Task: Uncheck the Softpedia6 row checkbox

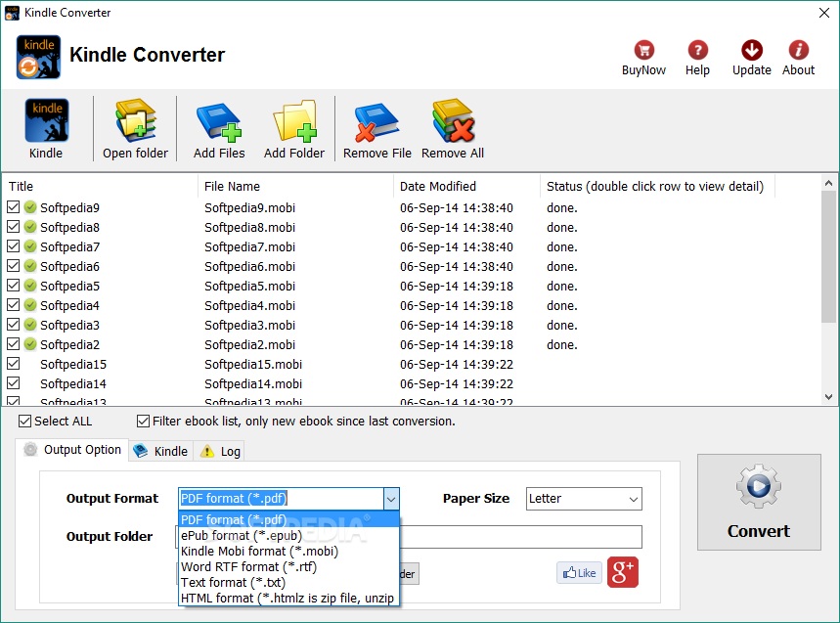Action: point(14,266)
